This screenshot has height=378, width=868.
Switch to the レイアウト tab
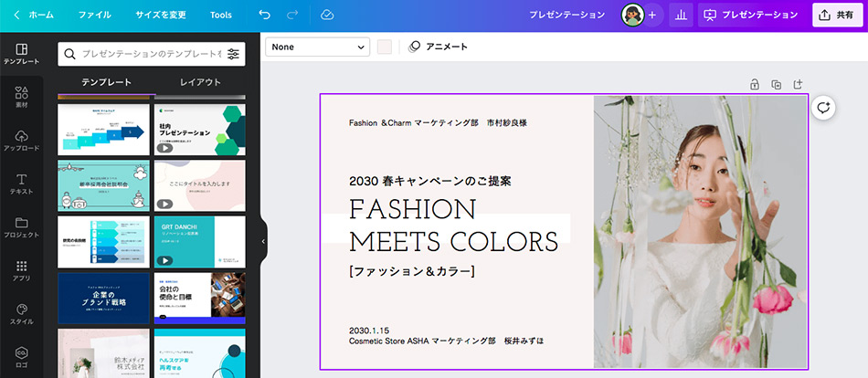[200, 82]
